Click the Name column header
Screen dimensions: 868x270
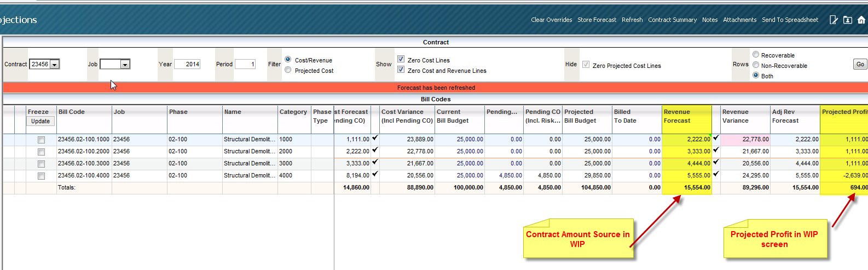(250, 119)
